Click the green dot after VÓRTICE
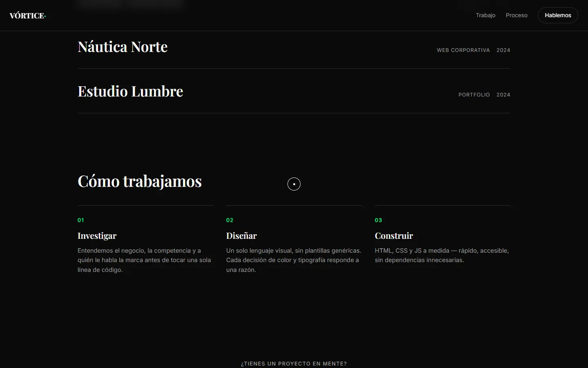 pyautogui.click(x=45, y=17)
